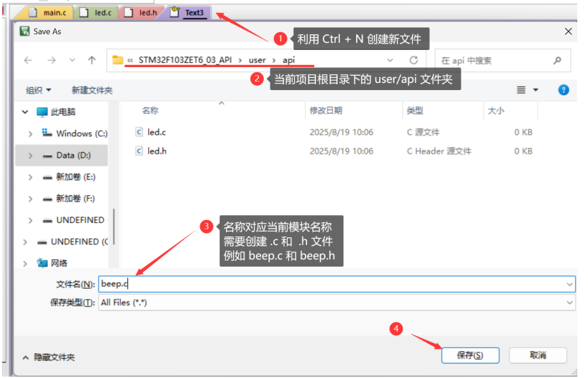Click navigation pane scrollbar
Viewport: 588px width, 378px height.
click(x=113, y=227)
